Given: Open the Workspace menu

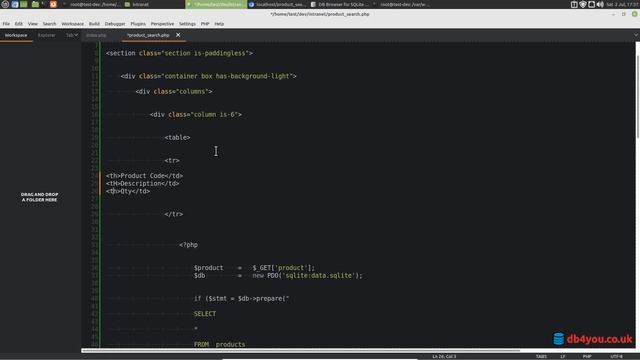Looking at the screenshot, I should 72,24.
